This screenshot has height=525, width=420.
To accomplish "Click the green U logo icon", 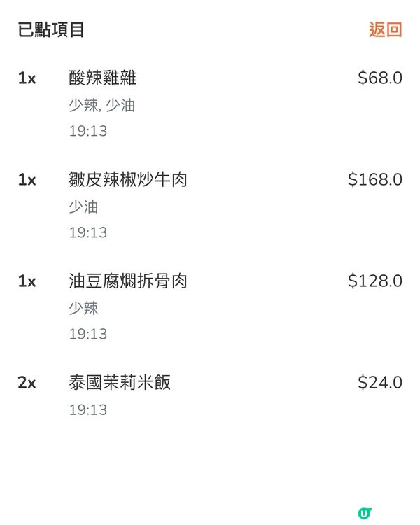I will (364, 513).
